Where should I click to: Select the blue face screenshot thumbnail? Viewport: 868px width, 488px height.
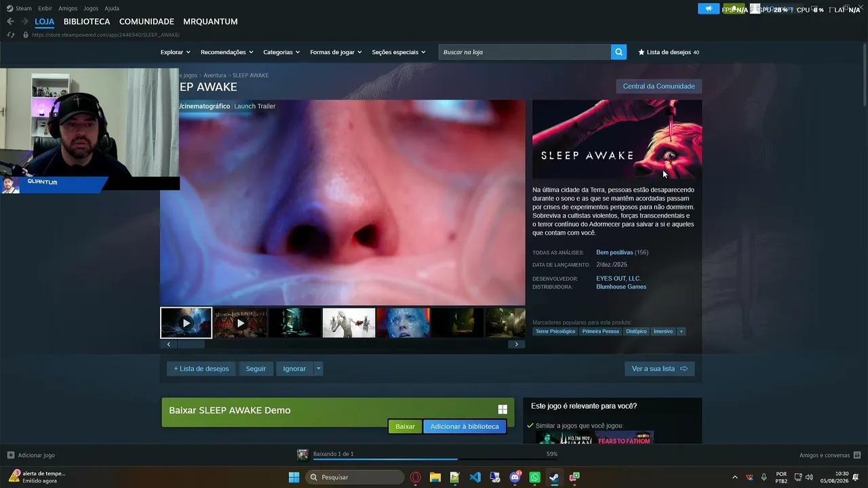pyautogui.click(x=403, y=323)
